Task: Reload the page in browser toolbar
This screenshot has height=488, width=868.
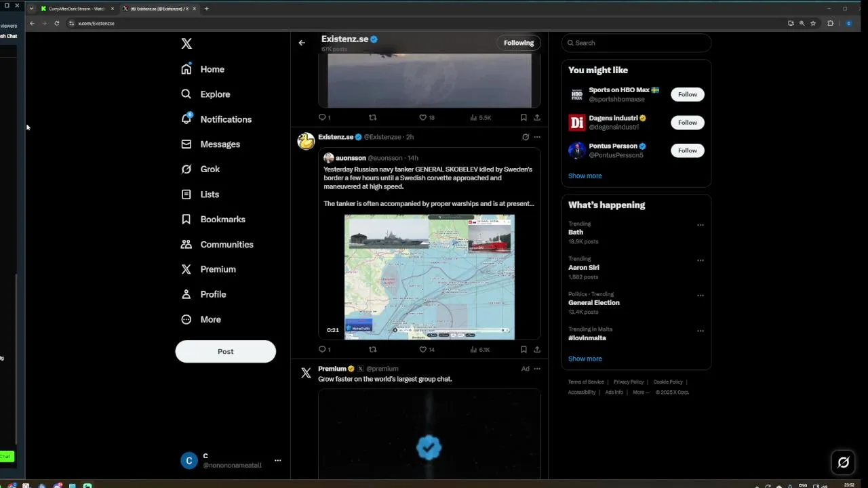Action: pos(56,23)
